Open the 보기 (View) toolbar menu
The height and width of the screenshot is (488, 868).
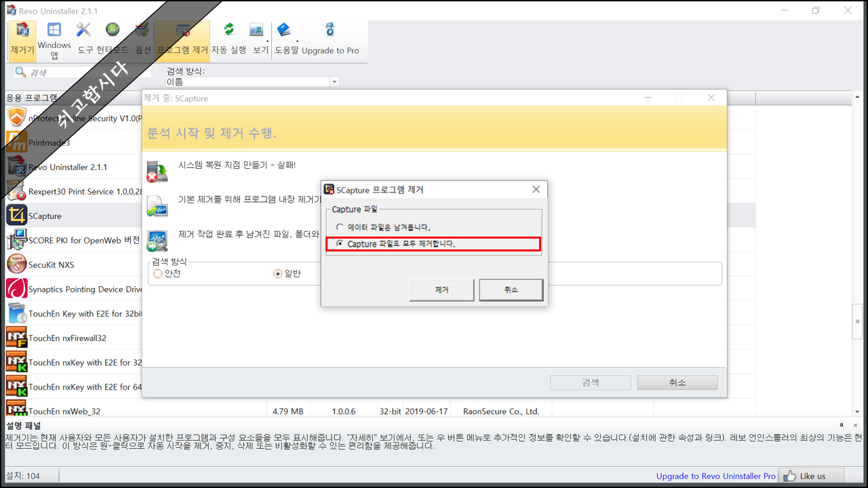pyautogui.click(x=260, y=40)
